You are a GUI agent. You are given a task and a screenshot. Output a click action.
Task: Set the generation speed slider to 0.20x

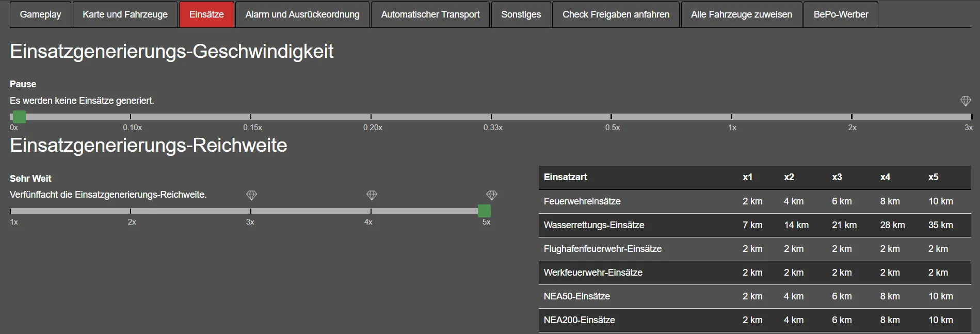tap(371, 117)
